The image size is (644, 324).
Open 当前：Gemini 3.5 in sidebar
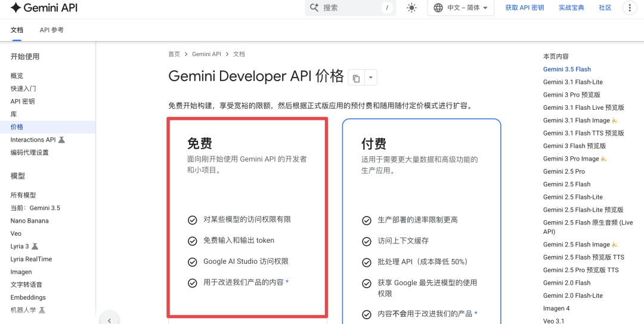coord(35,208)
